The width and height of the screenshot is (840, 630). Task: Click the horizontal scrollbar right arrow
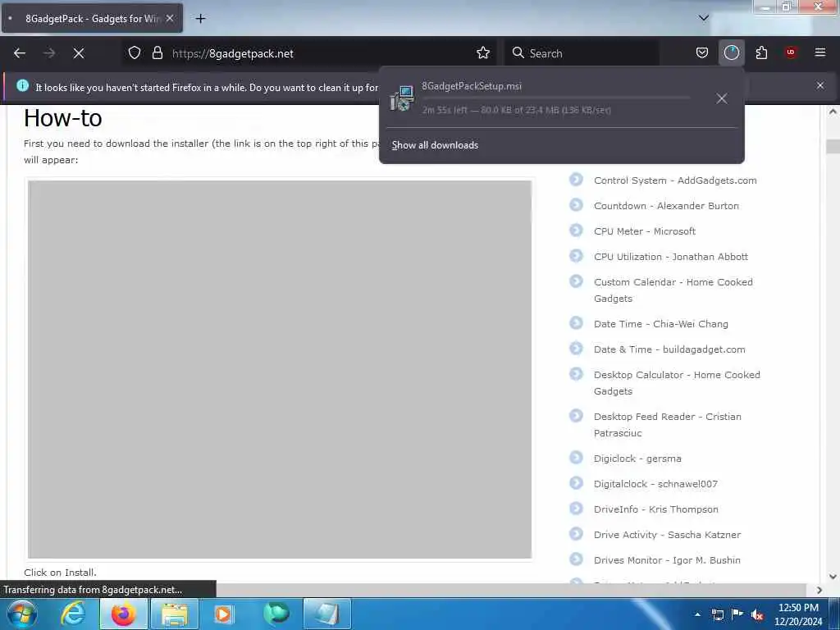819,590
